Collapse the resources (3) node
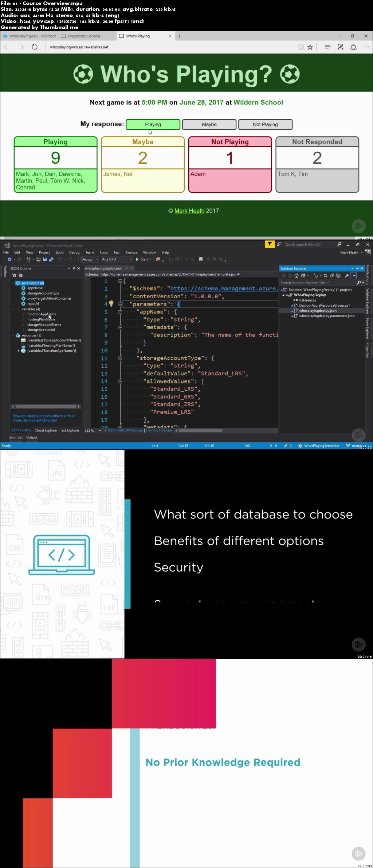The image size is (373, 868). click(13, 335)
